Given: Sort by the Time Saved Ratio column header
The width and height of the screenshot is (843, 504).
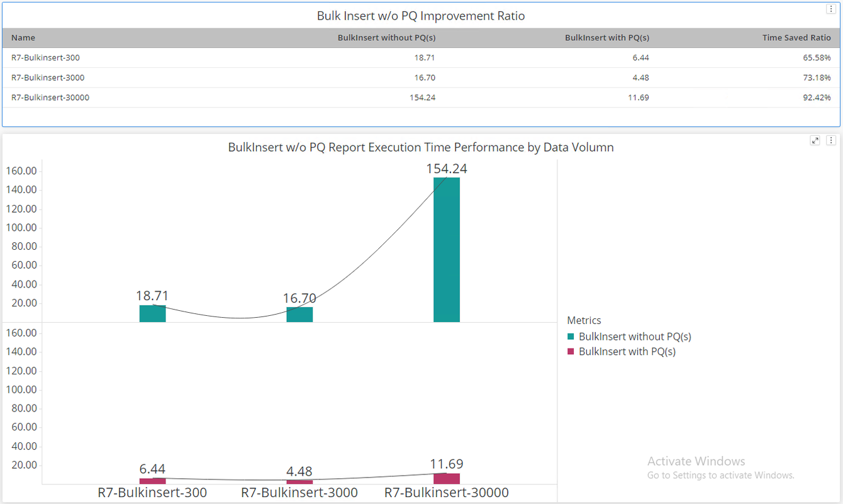Looking at the screenshot, I should point(796,38).
